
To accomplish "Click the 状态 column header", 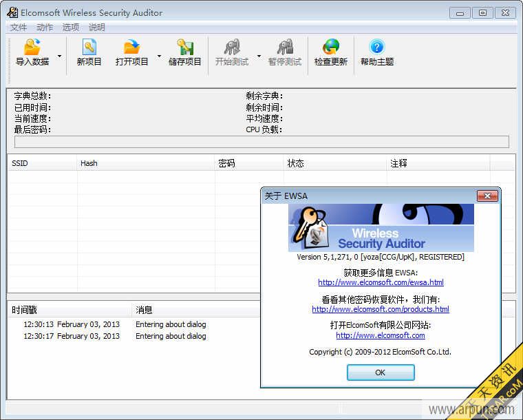I will coord(335,163).
